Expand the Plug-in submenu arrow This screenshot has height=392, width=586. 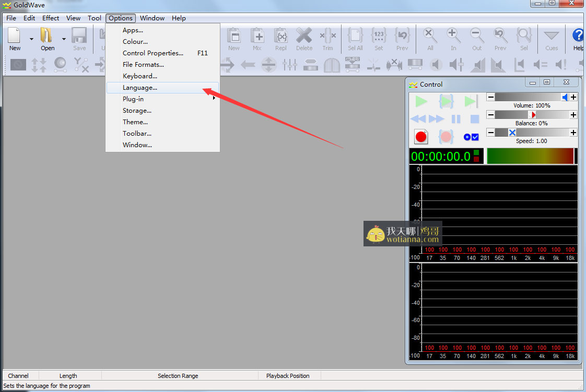(214, 98)
